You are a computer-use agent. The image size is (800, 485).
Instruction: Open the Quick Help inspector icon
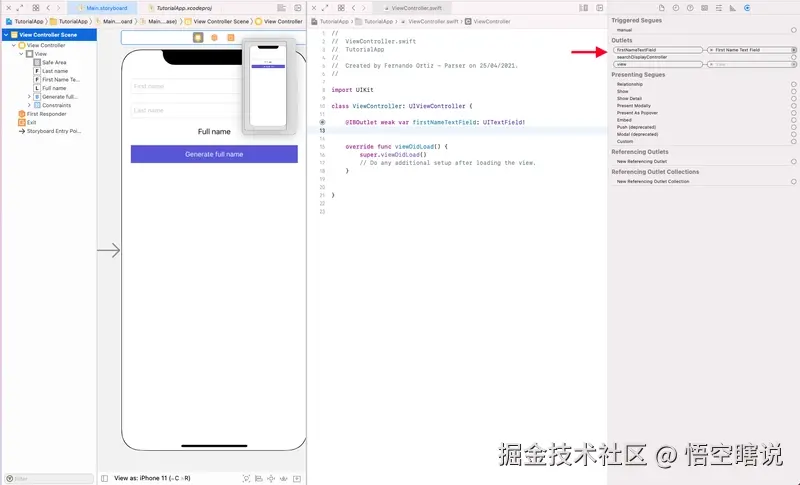pos(690,8)
